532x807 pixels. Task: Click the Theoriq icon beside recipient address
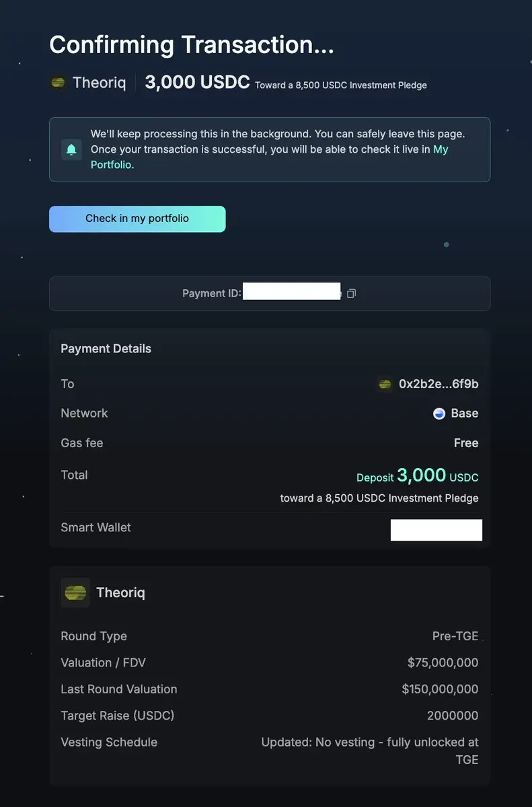coord(385,384)
